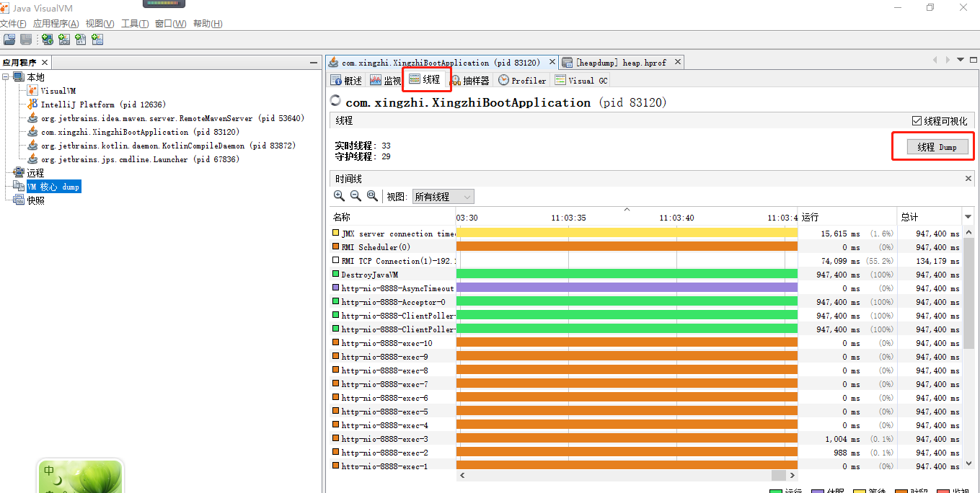Close the 时间线 section
The image size is (980, 493).
pyautogui.click(x=968, y=179)
